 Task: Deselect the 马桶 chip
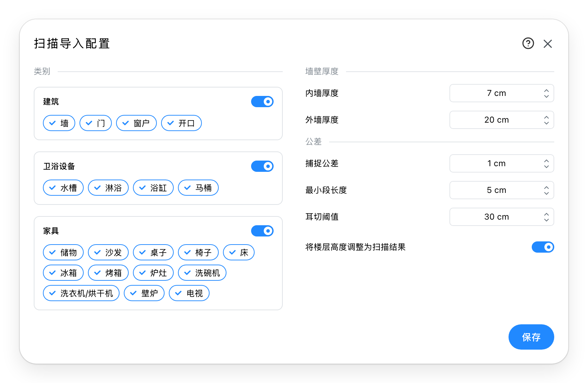click(198, 188)
